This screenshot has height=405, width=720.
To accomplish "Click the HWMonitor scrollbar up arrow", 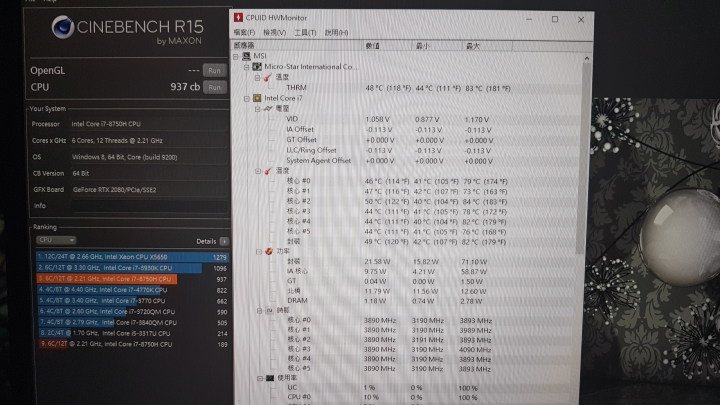I will tap(586, 58).
